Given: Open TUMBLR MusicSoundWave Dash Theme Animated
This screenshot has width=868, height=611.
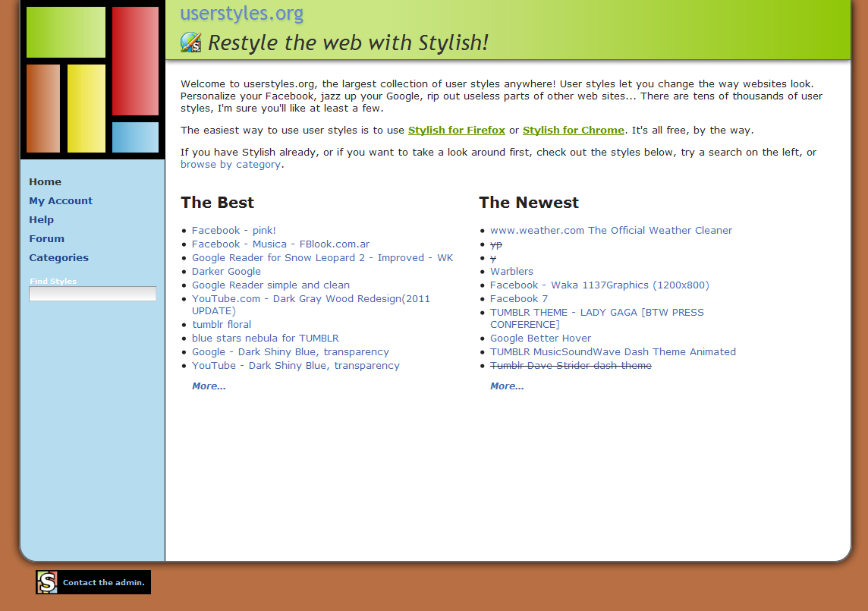Looking at the screenshot, I should (x=613, y=351).
